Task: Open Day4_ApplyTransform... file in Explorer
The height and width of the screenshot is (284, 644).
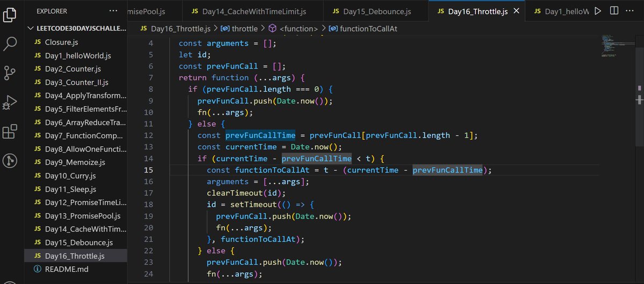Action: coord(76,96)
